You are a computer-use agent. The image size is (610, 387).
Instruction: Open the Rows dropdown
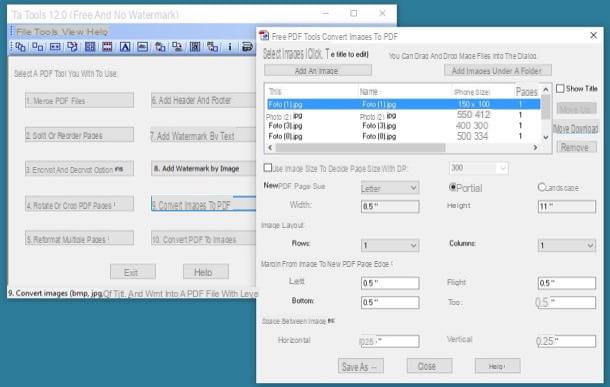[x=390, y=245]
